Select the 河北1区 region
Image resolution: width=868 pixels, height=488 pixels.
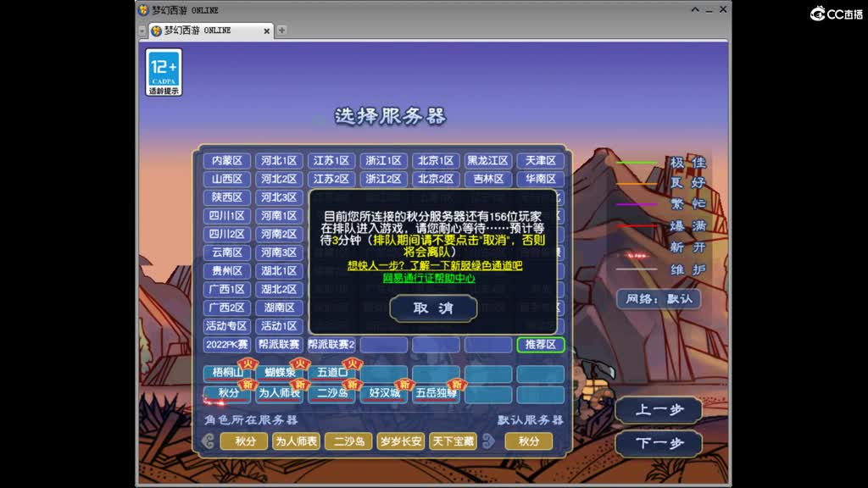click(x=279, y=160)
